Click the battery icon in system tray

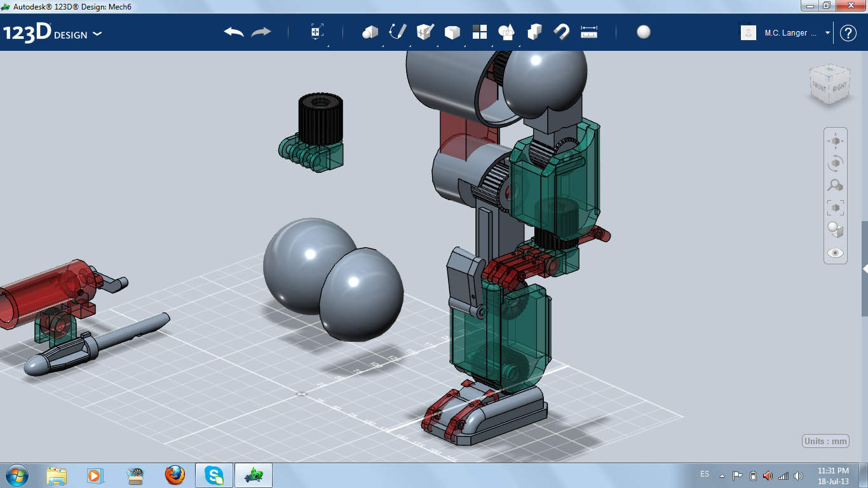click(x=753, y=475)
